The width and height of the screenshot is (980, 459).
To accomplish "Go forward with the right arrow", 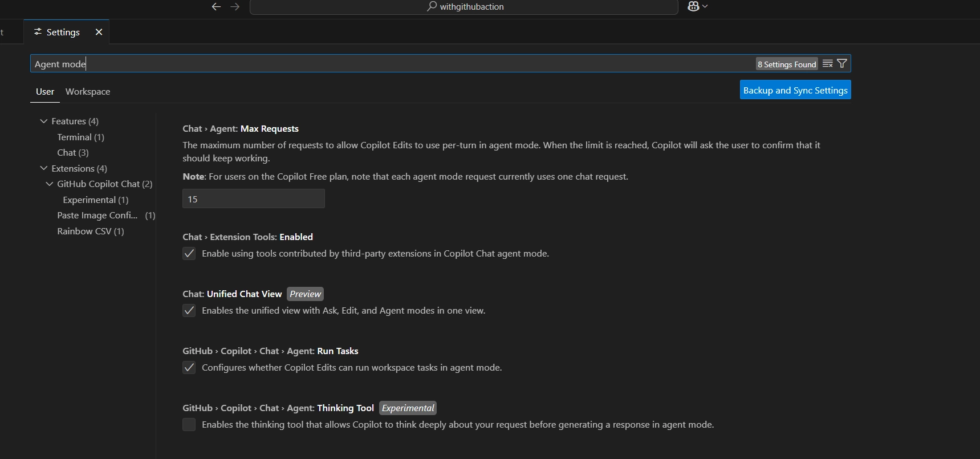I will [235, 7].
